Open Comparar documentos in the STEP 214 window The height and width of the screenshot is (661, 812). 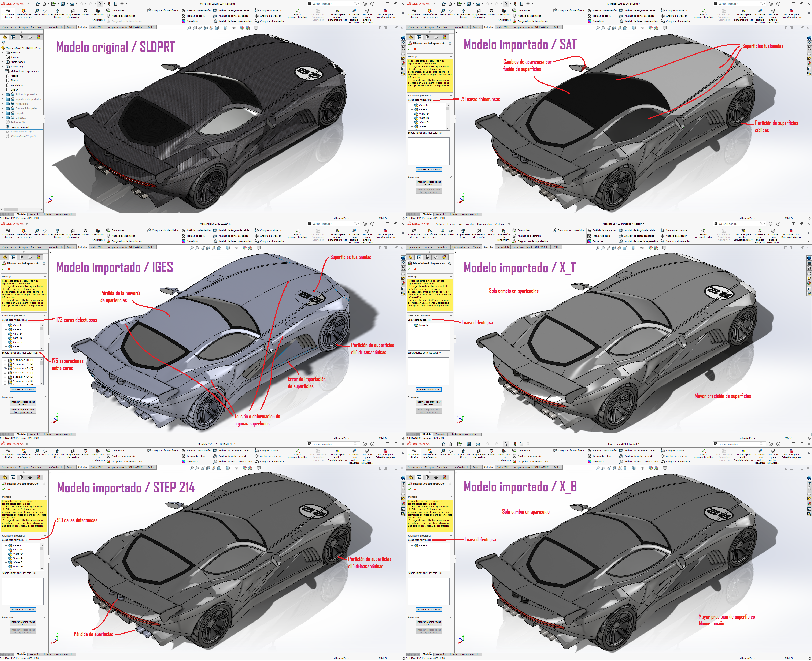tap(270, 462)
